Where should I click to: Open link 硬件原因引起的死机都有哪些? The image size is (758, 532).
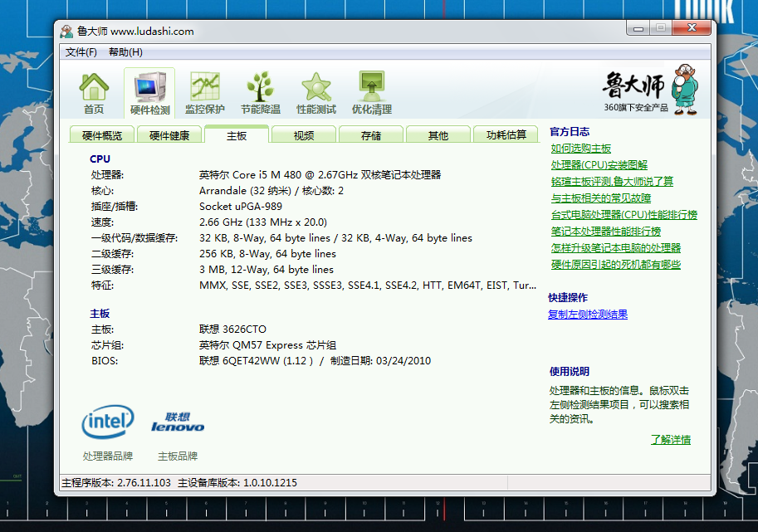point(616,264)
